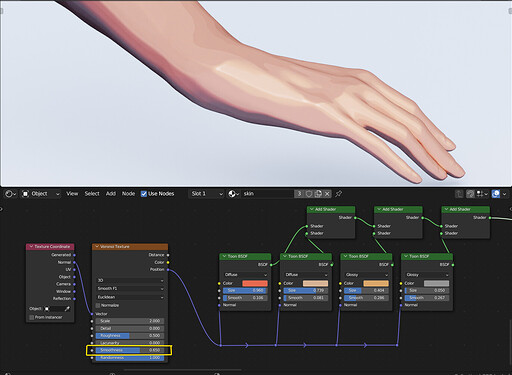Click the material users count 3
This screenshot has width=512, height=375.
tap(299, 194)
